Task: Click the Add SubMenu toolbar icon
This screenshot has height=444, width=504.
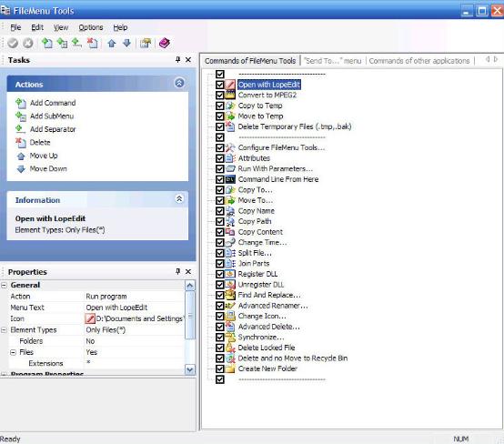Action: (62, 43)
